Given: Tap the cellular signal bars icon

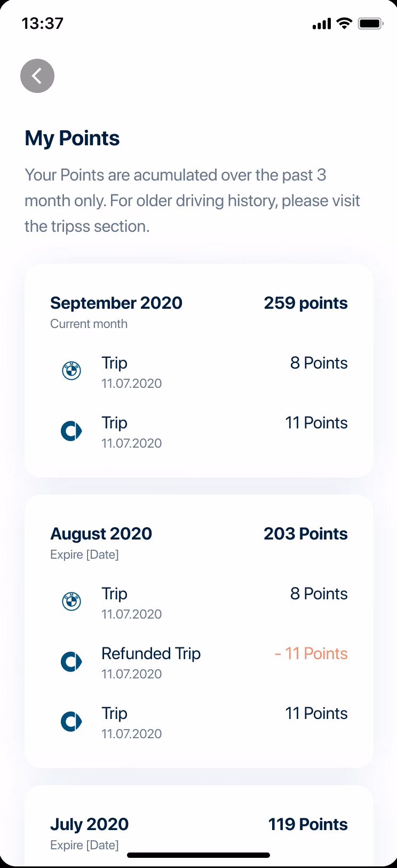Looking at the screenshot, I should pyautogui.click(x=322, y=24).
